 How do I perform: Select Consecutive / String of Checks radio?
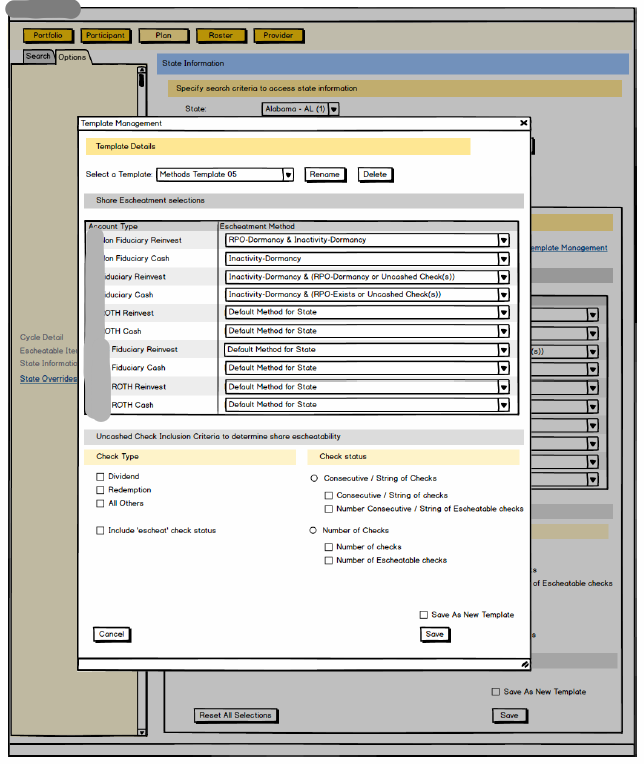314,478
